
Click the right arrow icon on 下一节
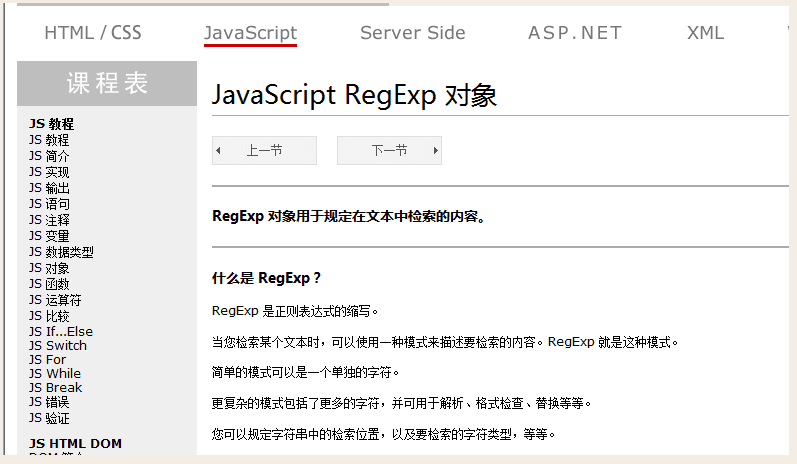click(435, 151)
